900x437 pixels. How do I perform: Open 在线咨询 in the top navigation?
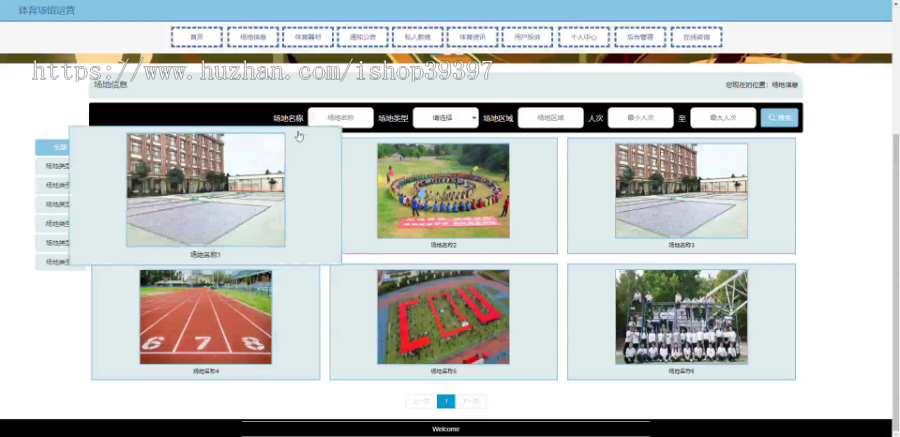[x=696, y=37]
